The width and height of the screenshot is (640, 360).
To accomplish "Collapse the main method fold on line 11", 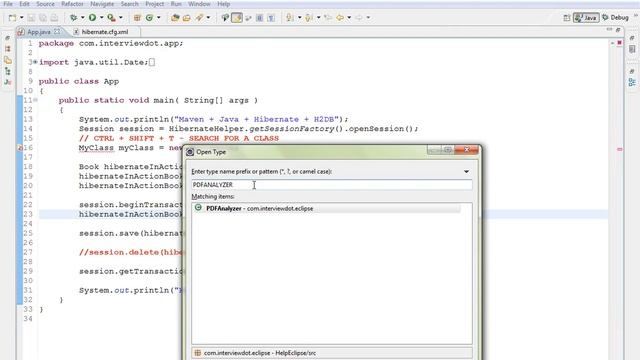I will [x=36, y=100].
